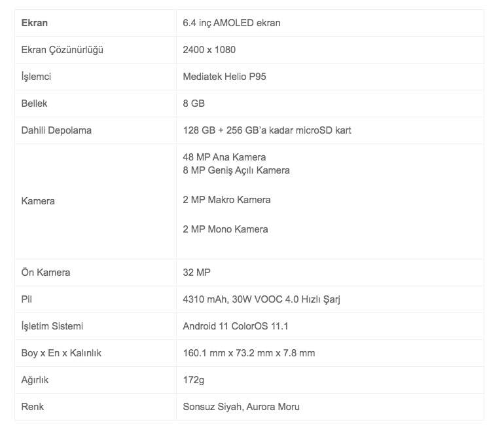This screenshot has width=504, height=433.
Task: Click the 8 GB memory value
Action: [x=194, y=104]
